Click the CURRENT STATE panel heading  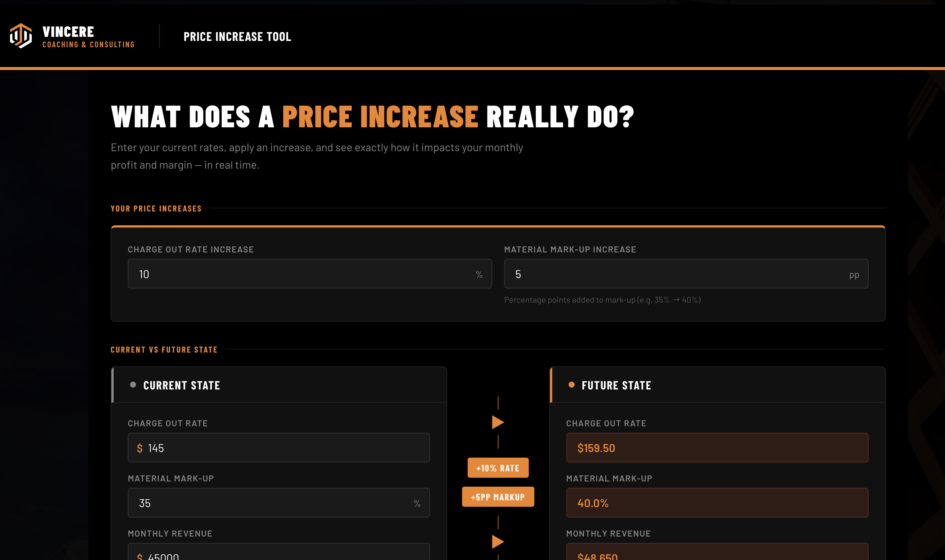[181, 385]
